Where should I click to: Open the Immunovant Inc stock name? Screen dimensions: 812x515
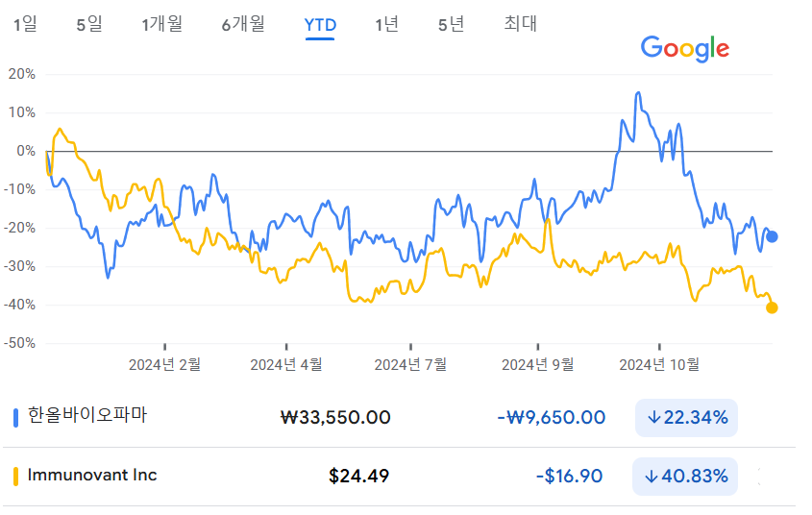(x=92, y=476)
